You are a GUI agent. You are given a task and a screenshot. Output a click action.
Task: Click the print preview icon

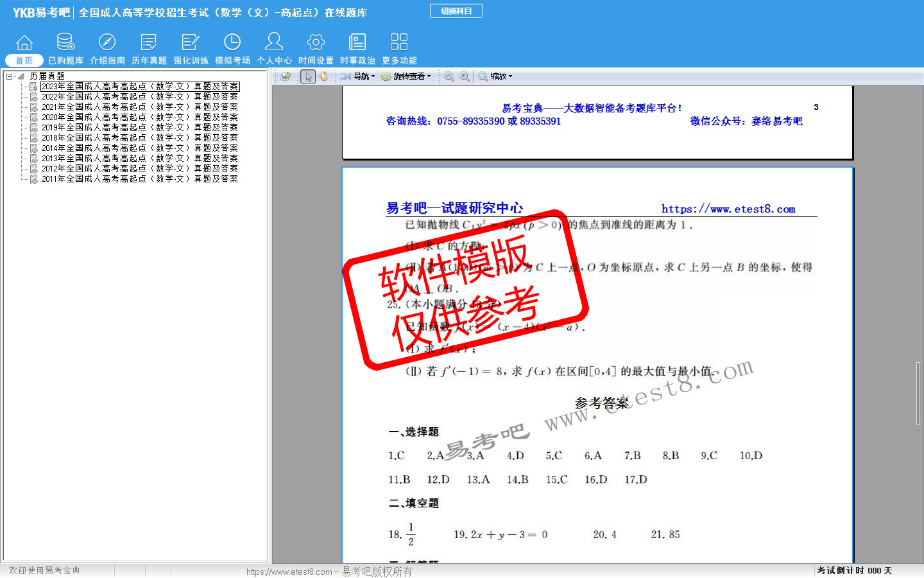pyautogui.click(x=286, y=76)
